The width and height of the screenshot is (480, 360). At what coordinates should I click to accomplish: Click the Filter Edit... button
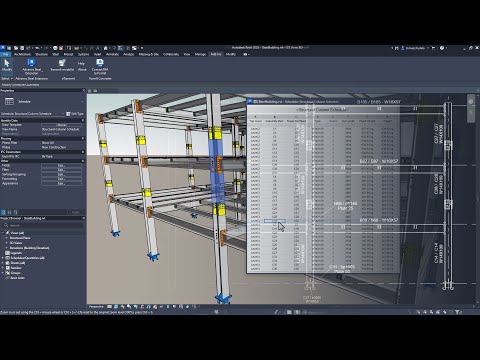pyautogui.click(x=61, y=170)
